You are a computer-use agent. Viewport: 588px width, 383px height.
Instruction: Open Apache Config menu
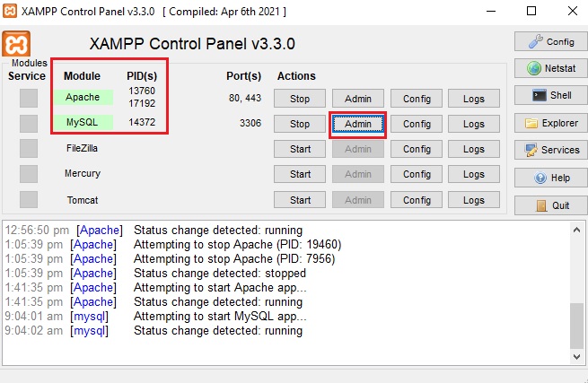click(417, 99)
